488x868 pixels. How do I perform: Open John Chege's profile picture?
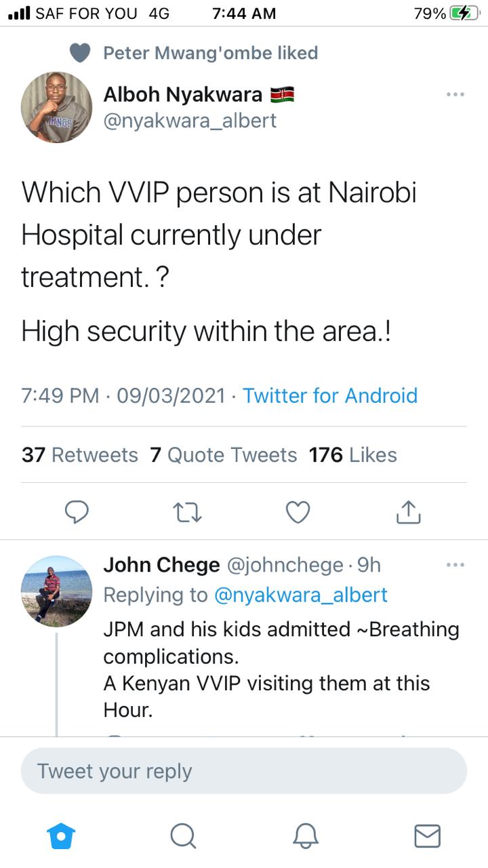(56, 591)
